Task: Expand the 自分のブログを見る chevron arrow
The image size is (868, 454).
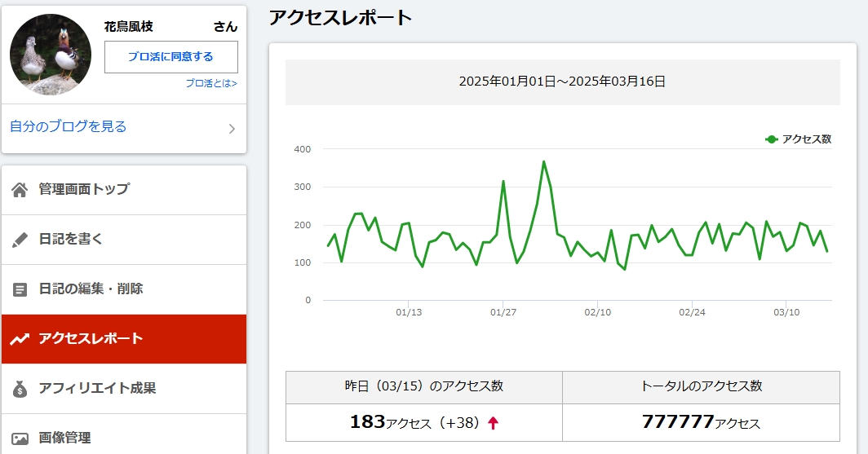Action: click(x=232, y=128)
